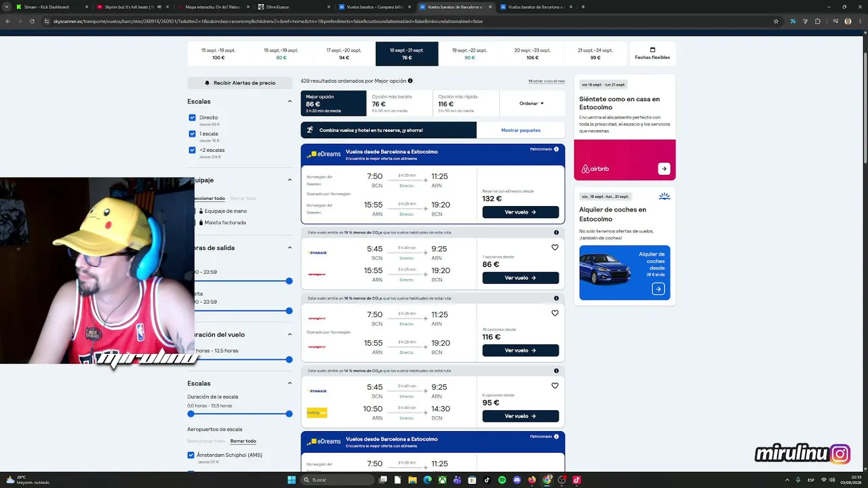Select the 16 sept.–19 sept. date tab at 80 €

tap(281, 54)
